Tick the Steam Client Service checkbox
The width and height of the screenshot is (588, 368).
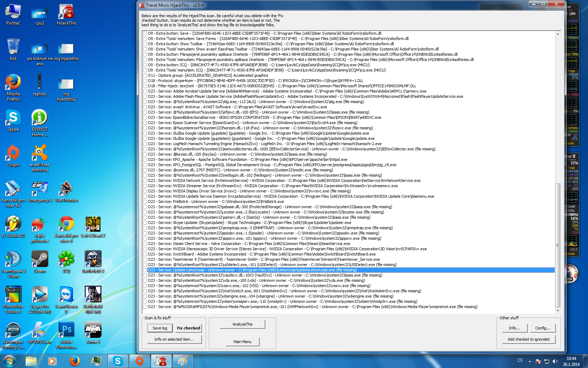[145, 244]
